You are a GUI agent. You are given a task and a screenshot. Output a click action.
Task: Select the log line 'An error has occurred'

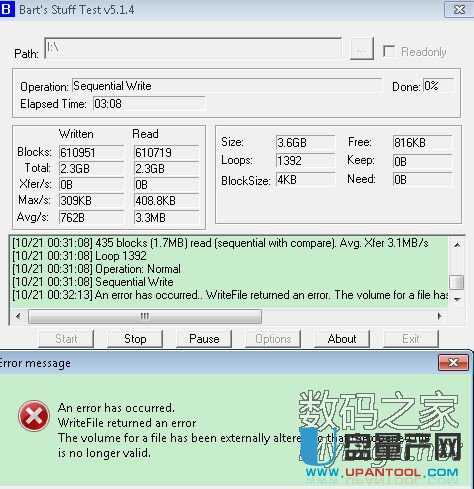230,295
